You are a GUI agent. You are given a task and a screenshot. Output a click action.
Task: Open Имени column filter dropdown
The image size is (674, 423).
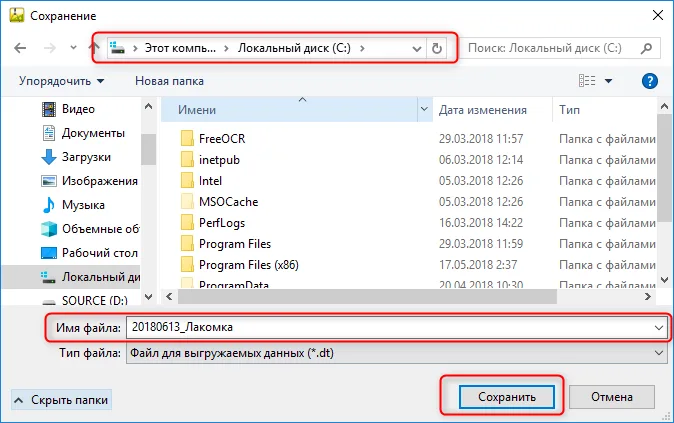tap(424, 110)
